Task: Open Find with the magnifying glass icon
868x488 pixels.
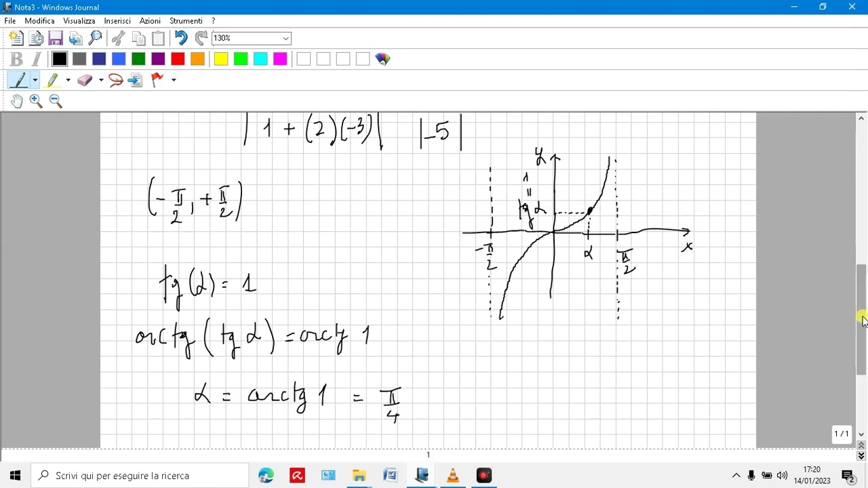Action: pos(96,38)
